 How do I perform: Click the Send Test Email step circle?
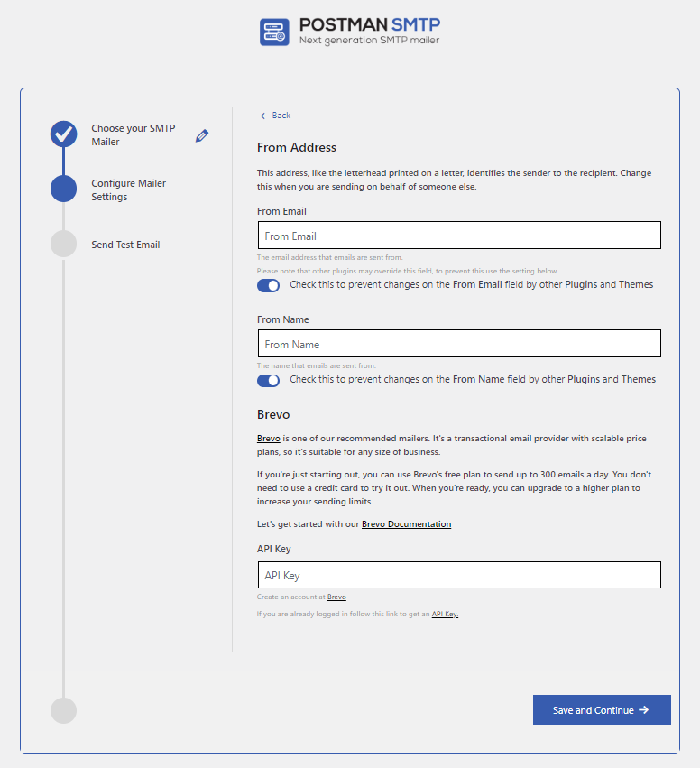[64, 244]
